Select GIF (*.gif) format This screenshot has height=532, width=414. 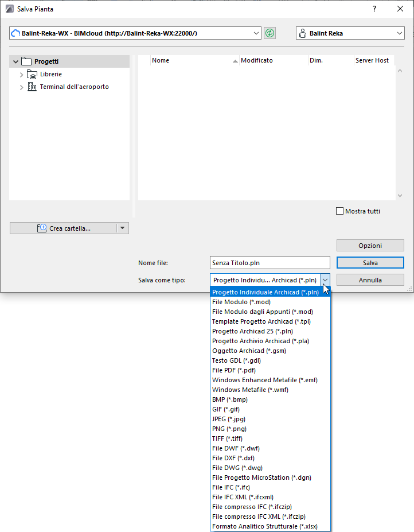[x=270, y=409]
